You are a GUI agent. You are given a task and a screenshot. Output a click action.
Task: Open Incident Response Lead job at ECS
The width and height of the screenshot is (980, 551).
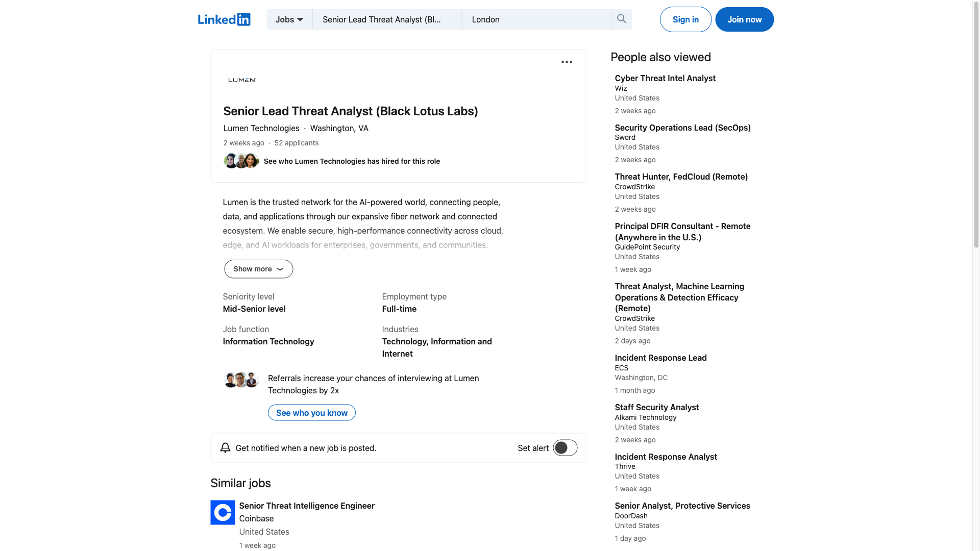coord(660,358)
